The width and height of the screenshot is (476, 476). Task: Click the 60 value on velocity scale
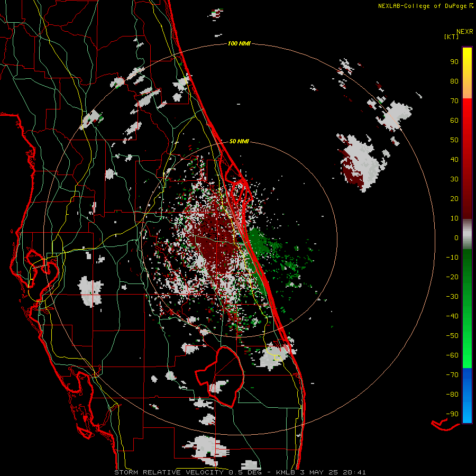tap(454, 121)
